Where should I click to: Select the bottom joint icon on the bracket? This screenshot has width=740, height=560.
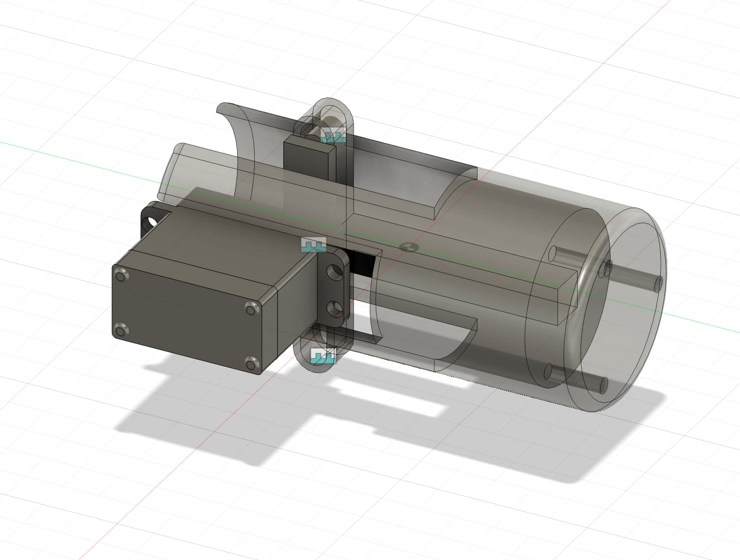click(x=323, y=356)
